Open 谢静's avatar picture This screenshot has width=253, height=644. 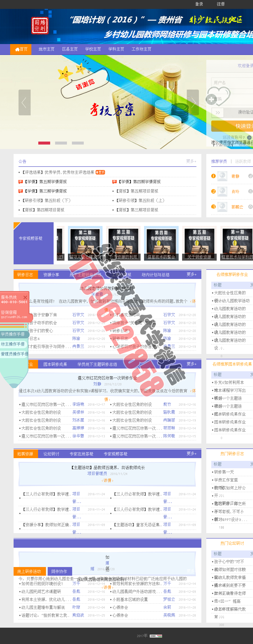pyautogui.click(x=222, y=176)
